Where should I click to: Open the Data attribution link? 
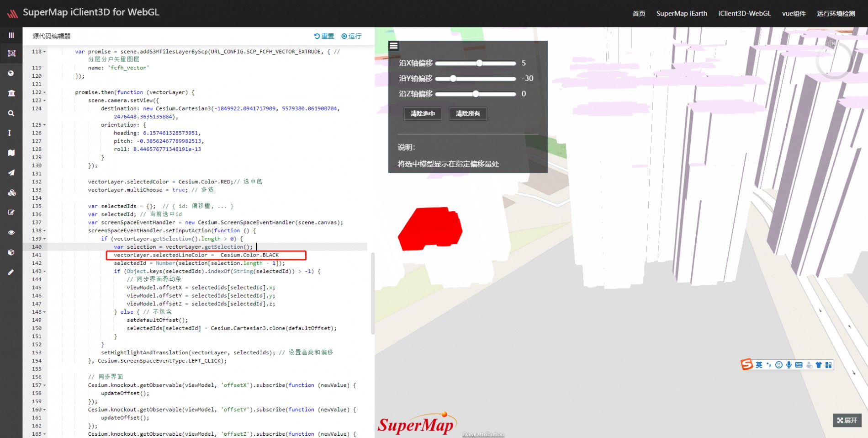pos(483,434)
